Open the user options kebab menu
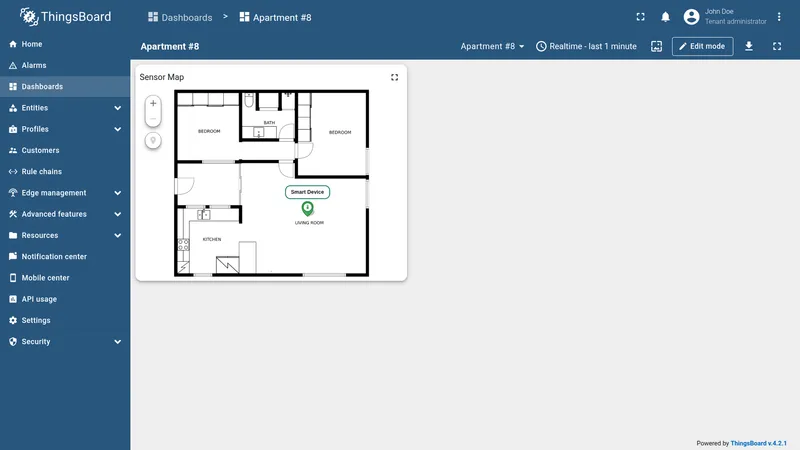Viewport: 800px width, 450px height. (x=779, y=17)
